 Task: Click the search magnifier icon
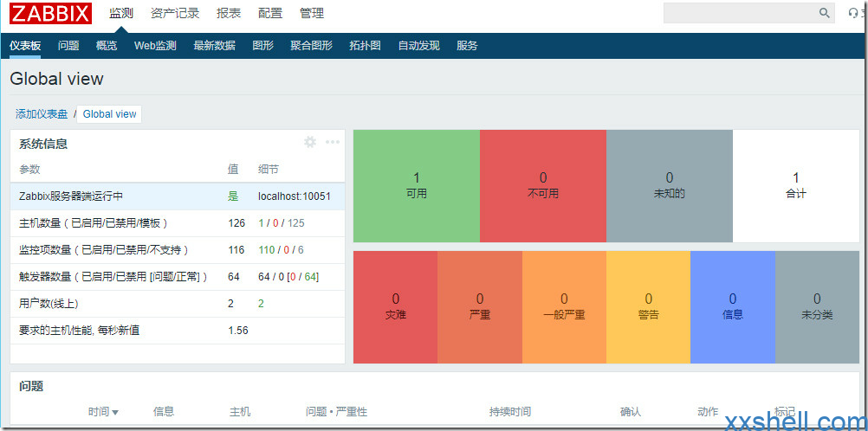[x=825, y=13]
